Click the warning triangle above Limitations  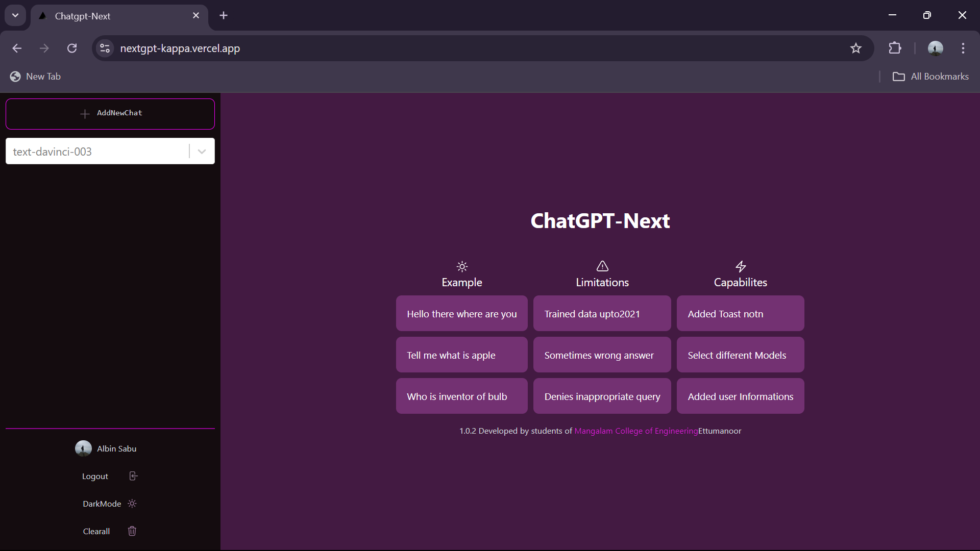(x=602, y=266)
